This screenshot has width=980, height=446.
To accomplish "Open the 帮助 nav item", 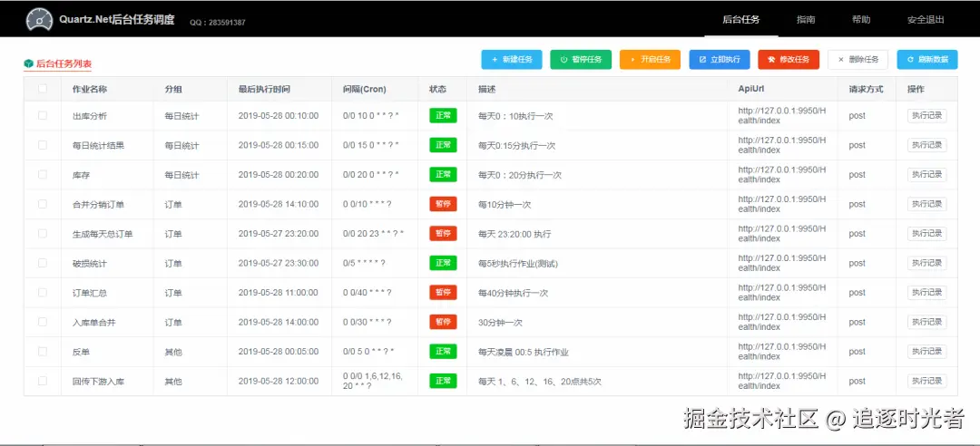I will click(860, 19).
